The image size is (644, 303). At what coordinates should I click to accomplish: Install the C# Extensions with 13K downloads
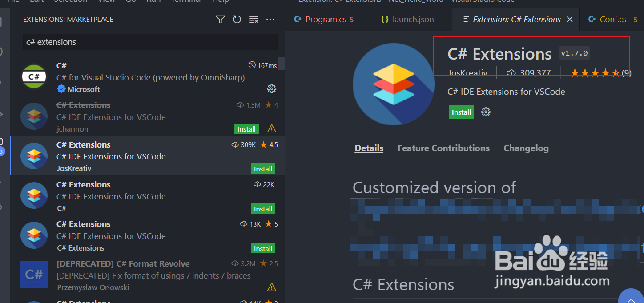[263, 248]
